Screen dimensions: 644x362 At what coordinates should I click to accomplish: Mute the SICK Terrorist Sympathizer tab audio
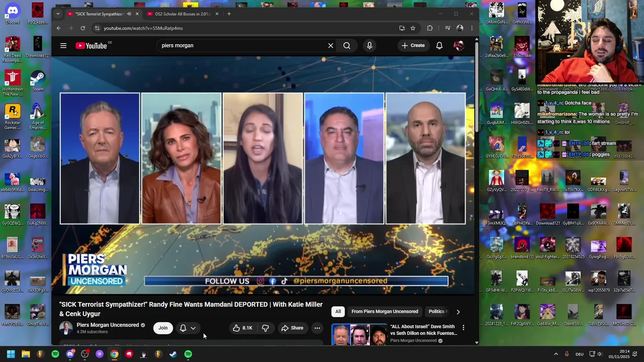129,14
